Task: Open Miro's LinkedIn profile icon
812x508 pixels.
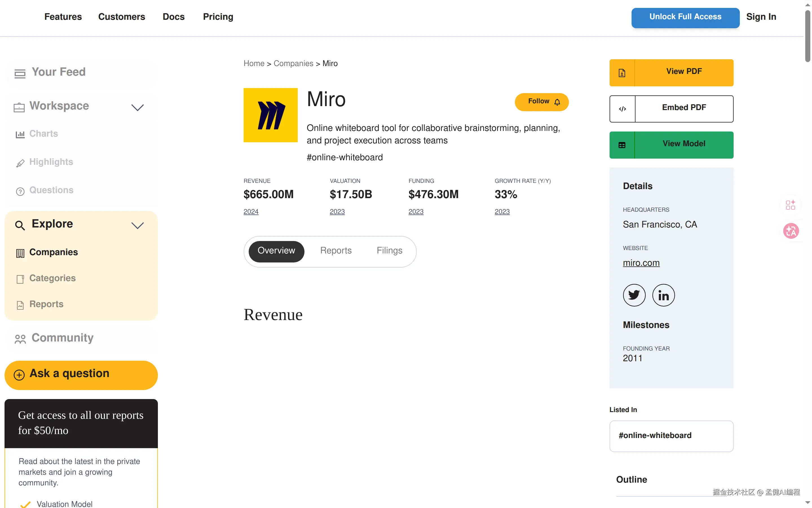Action: click(663, 295)
